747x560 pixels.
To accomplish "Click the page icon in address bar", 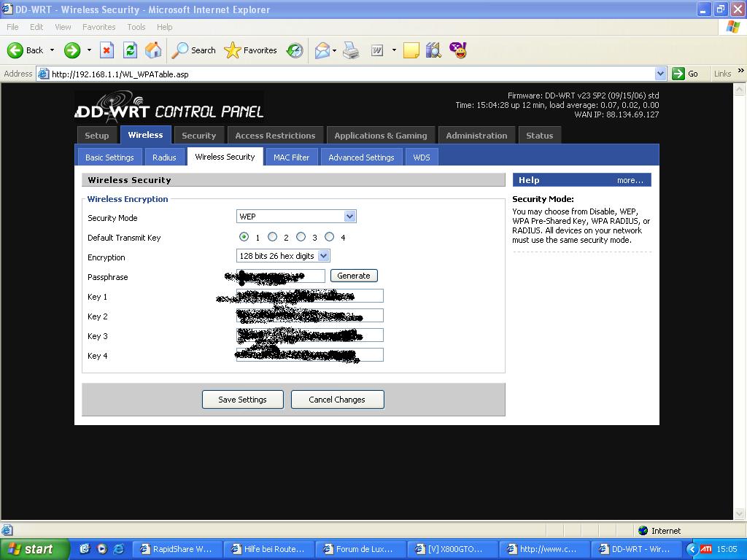I will (x=43, y=74).
